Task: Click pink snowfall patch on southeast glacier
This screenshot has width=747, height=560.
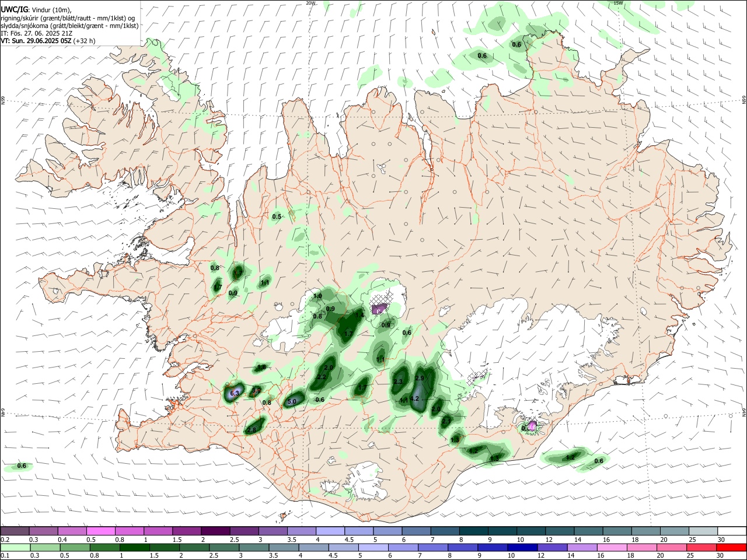Action: (532, 425)
